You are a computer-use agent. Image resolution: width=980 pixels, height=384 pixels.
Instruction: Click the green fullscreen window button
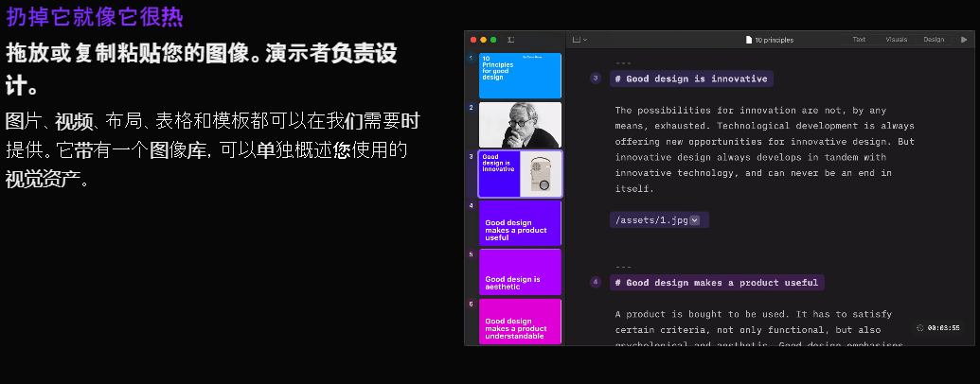click(x=493, y=40)
